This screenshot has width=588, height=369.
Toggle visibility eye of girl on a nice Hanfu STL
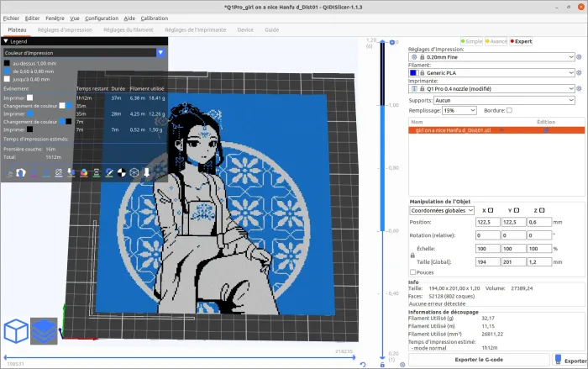pos(501,130)
